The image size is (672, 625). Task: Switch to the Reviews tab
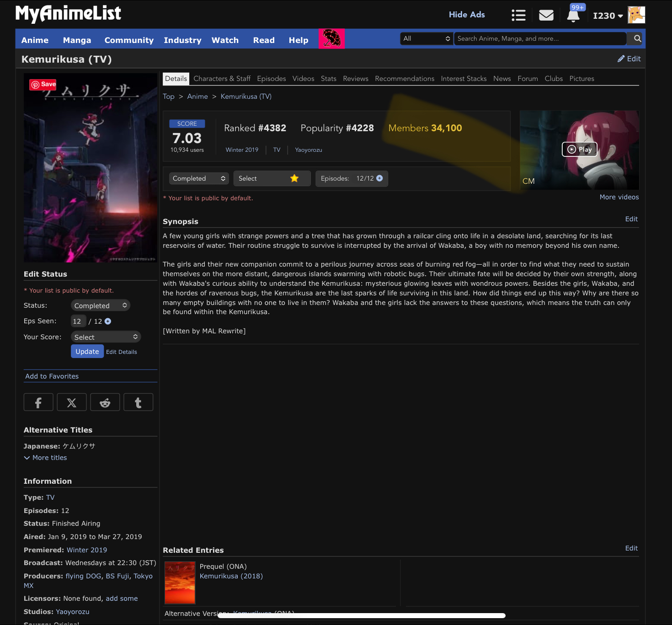356,79
